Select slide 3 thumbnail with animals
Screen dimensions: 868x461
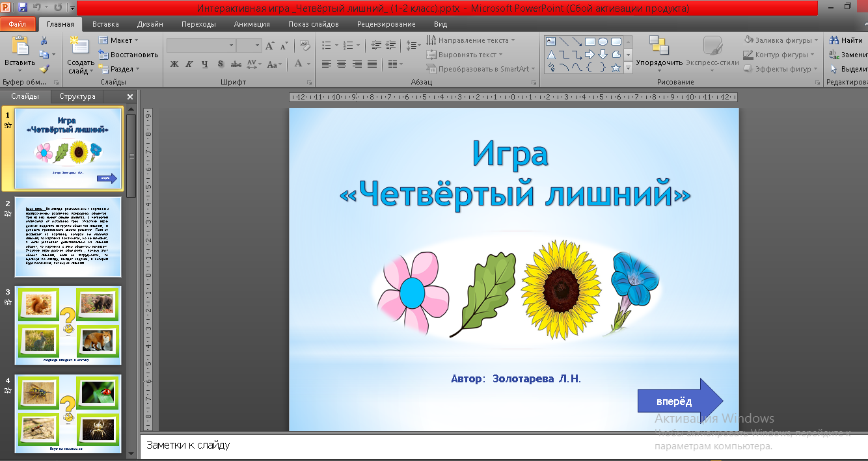click(x=68, y=326)
